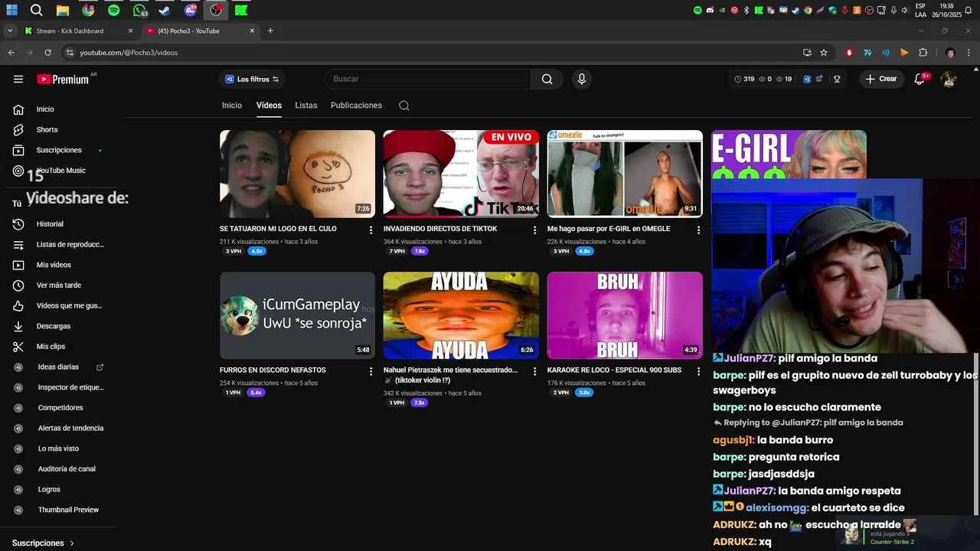Open the tab search dropdown arrow

(x=10, y=31)
